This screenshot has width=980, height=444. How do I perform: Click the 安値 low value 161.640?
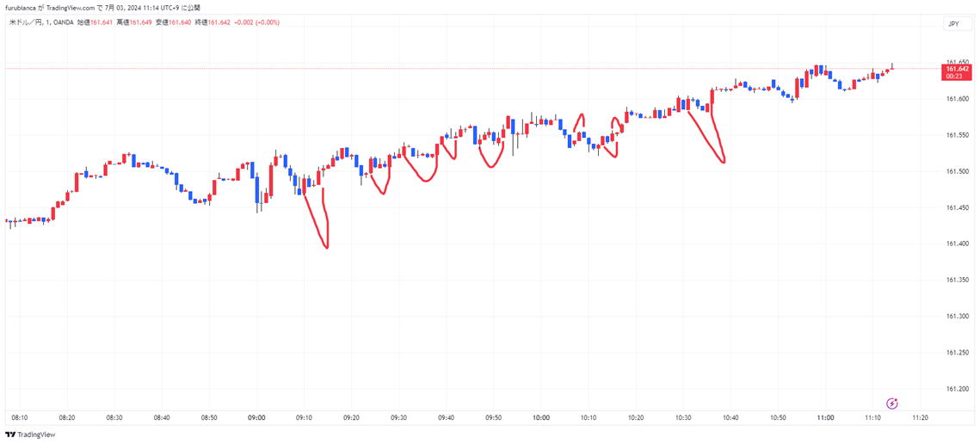[182, 22]
